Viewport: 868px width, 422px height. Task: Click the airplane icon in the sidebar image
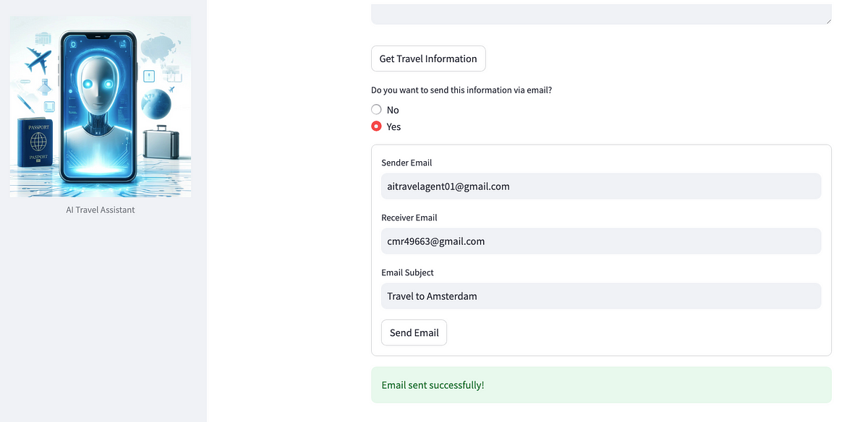(38, 61)
